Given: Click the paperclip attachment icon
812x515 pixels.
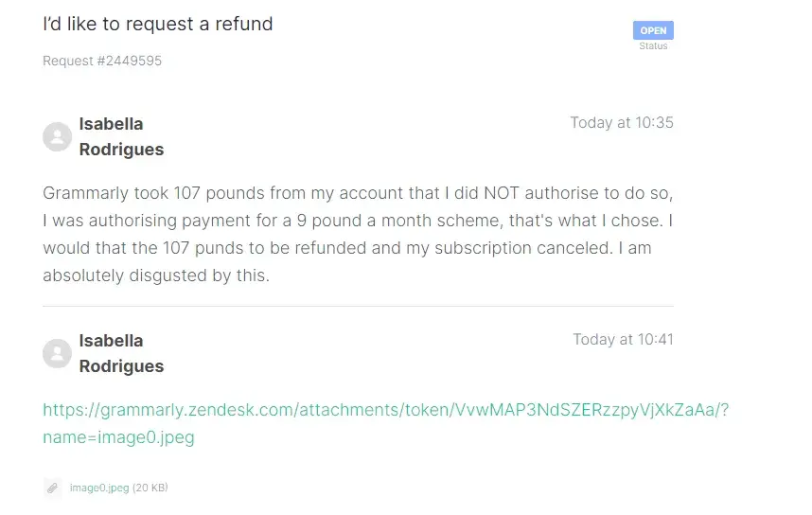Looking at the screenshot, I should point(53,488).
